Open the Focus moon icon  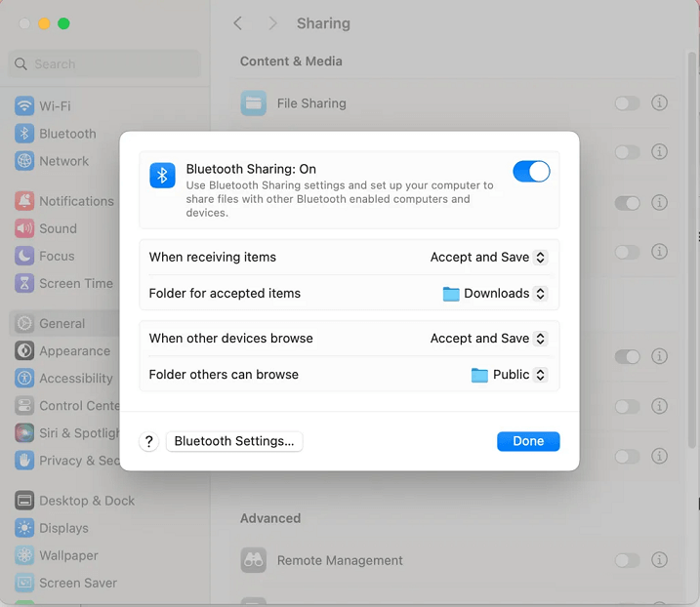click(24, 256)
